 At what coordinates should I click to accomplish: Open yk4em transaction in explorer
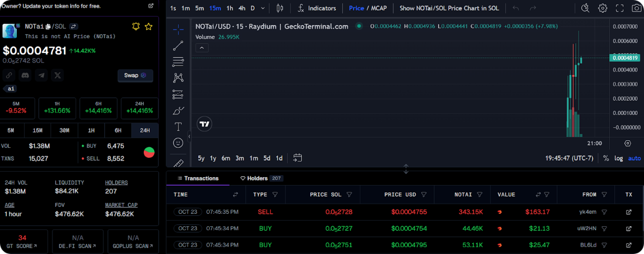629,212
